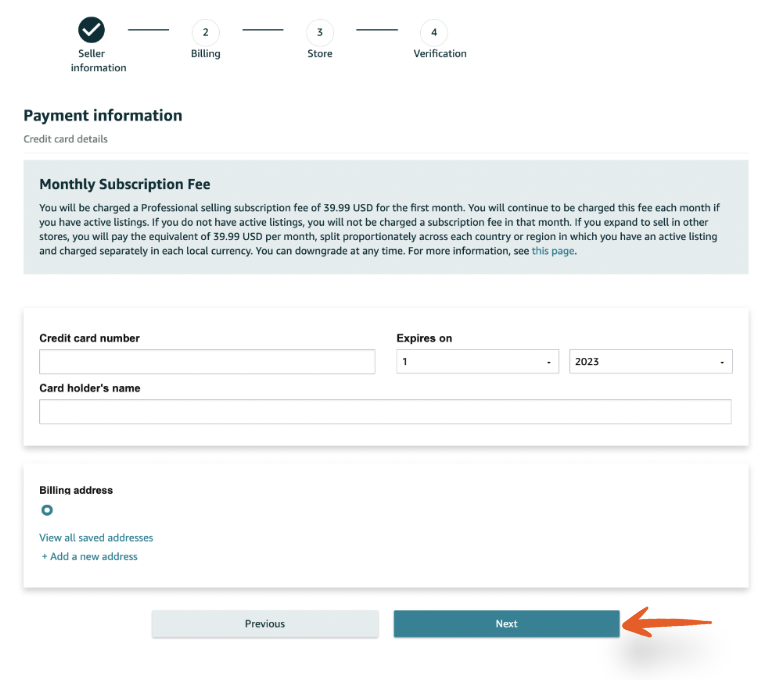The image size is (764, 680).
Task: Click the Expires on label
Action: point(424,338)
